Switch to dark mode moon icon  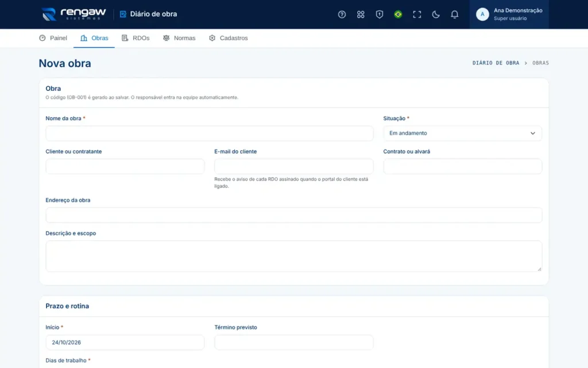[x=436, y=14]
